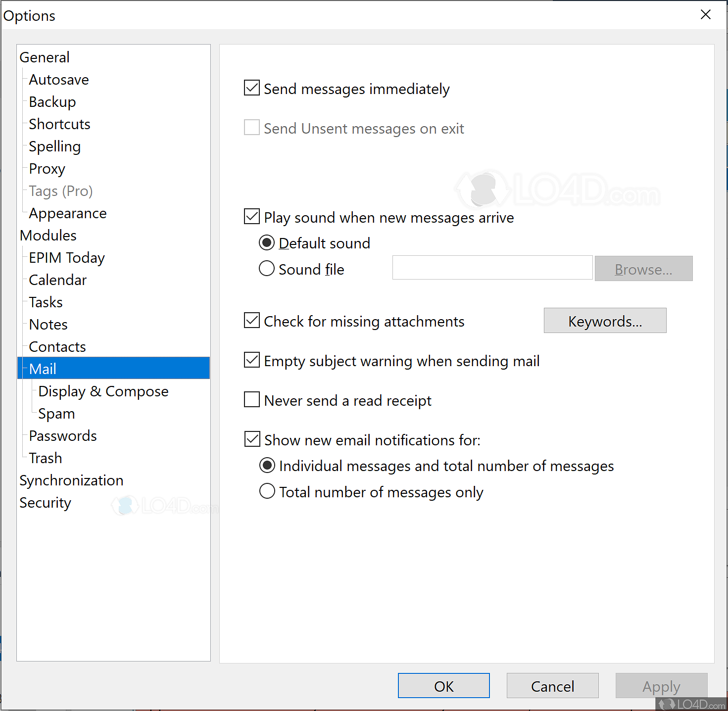Open Synchronization options

coord(71,480)
